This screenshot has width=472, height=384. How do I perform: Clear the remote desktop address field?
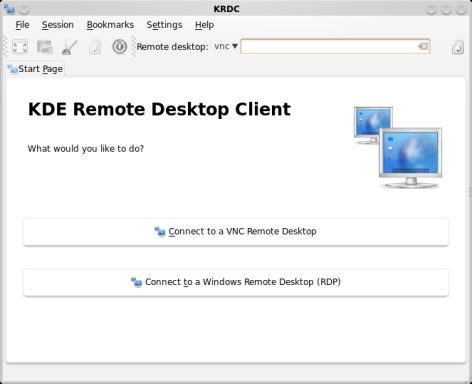423,46
